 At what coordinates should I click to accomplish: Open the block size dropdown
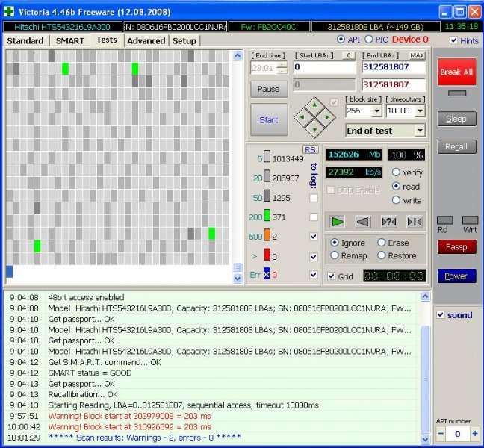(x=376, y=111)
